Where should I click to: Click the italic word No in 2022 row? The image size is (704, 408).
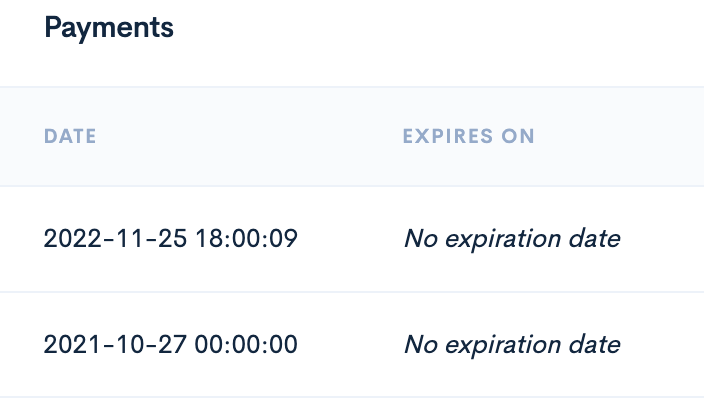pyautogui.click(x=421, y=238)
